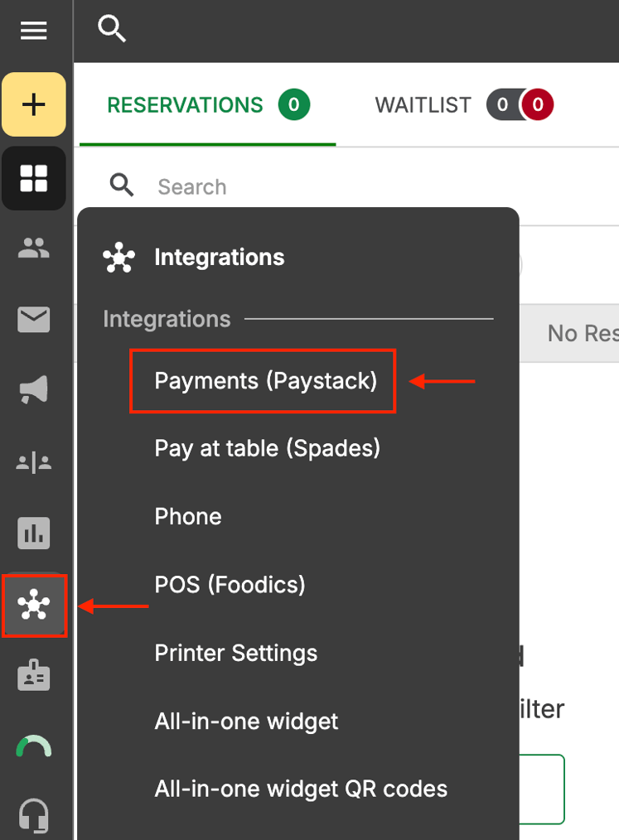Open the hamburger navigation menu
619x840 pixels.
pos(33,31)
